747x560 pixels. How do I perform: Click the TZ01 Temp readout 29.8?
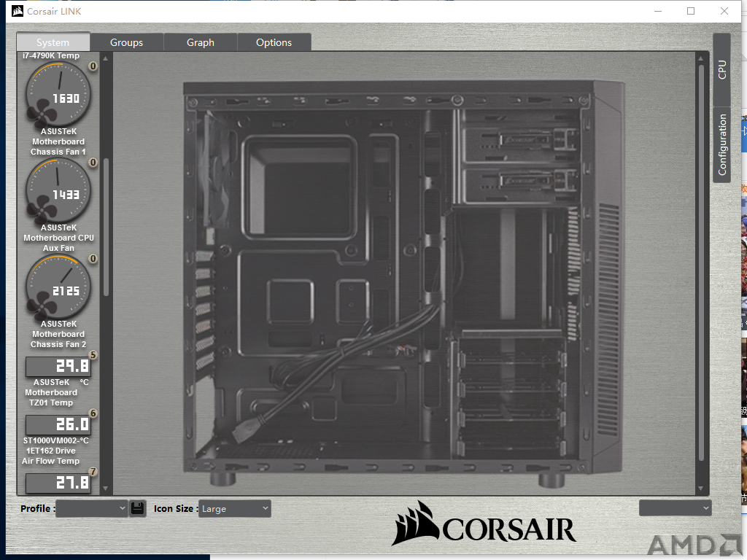pos(58,366)
